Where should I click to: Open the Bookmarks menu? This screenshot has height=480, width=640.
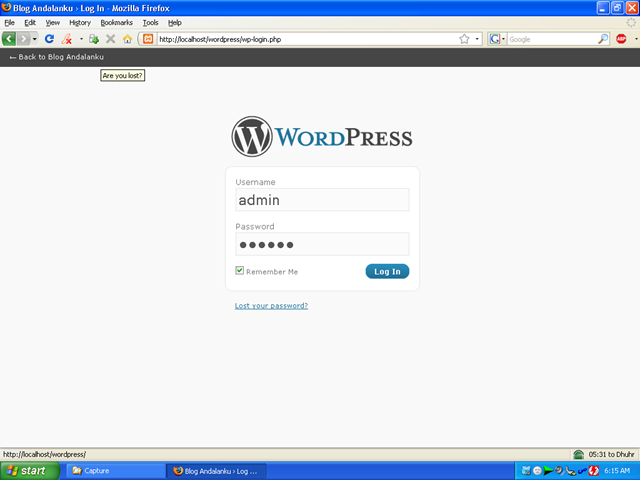116,23
